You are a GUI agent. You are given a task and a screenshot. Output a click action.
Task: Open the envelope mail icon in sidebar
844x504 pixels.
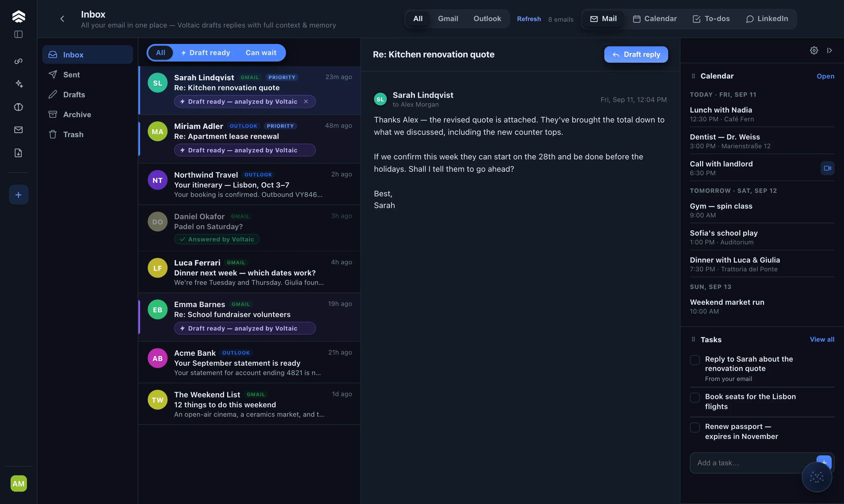[18, 130]
